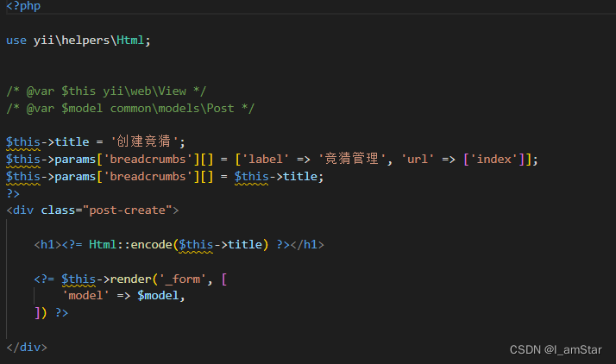
Task: Click the 'index' string
Action: pos(494,159)
